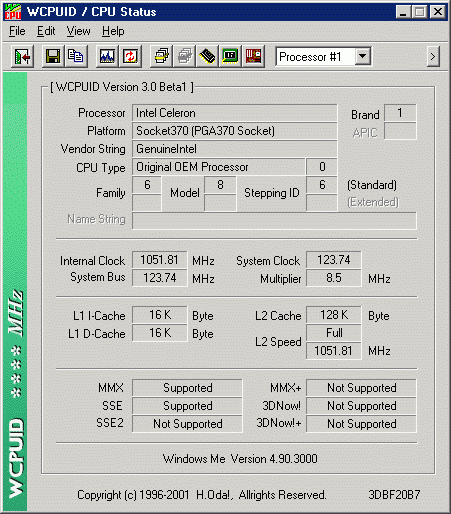Image resolution: width=451 pixels, height=514 pixels.
Task: Minimize the WCPUID window
Action: 403,12
